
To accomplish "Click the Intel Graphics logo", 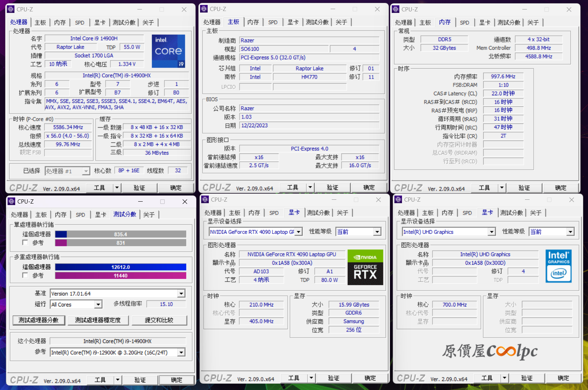I will click(x=558, y=266).
